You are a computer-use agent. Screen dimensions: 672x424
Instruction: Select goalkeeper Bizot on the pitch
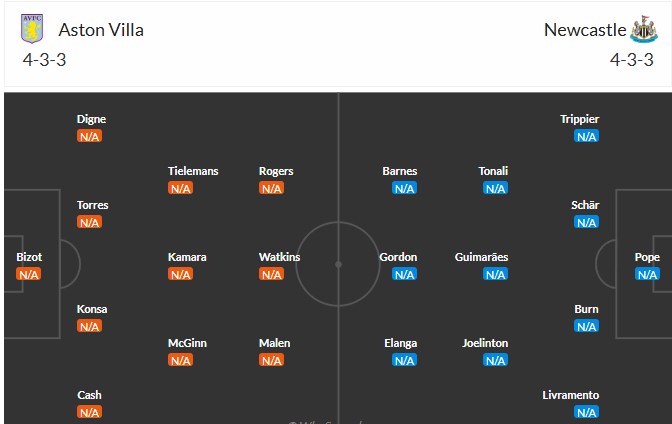coord(29,257)
